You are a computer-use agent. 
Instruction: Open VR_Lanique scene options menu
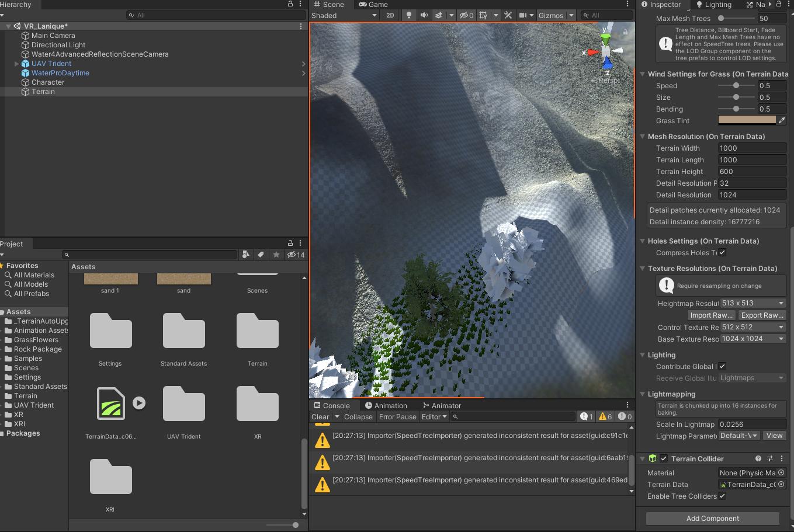301,26
